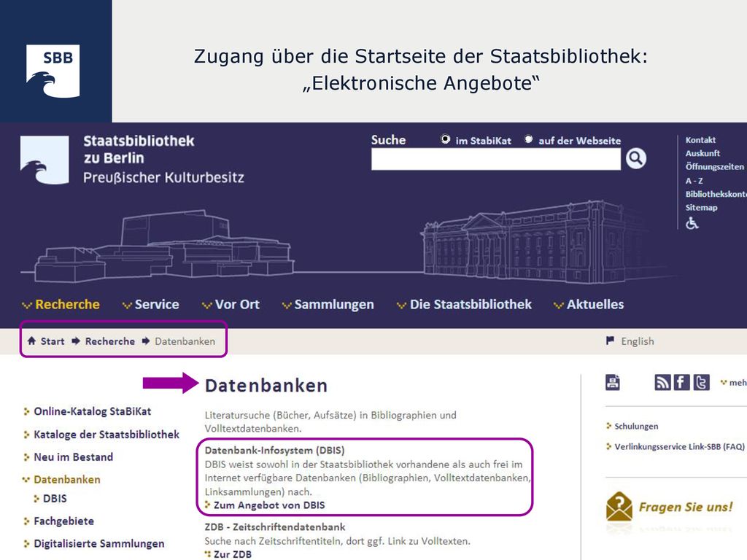
Task: Click the 'Datenbank-Infosystem (DBIS)' heading
Action: (x=274, y=450)
